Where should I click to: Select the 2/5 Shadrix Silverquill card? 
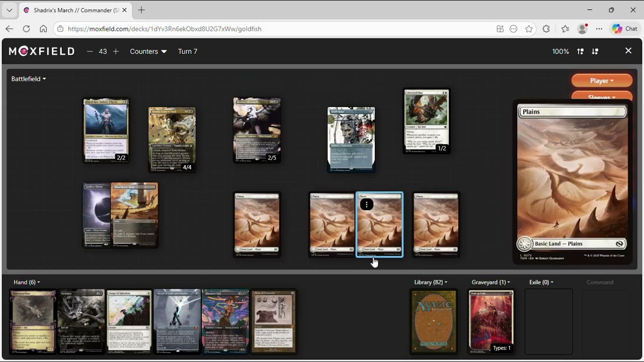click(257, 131)
